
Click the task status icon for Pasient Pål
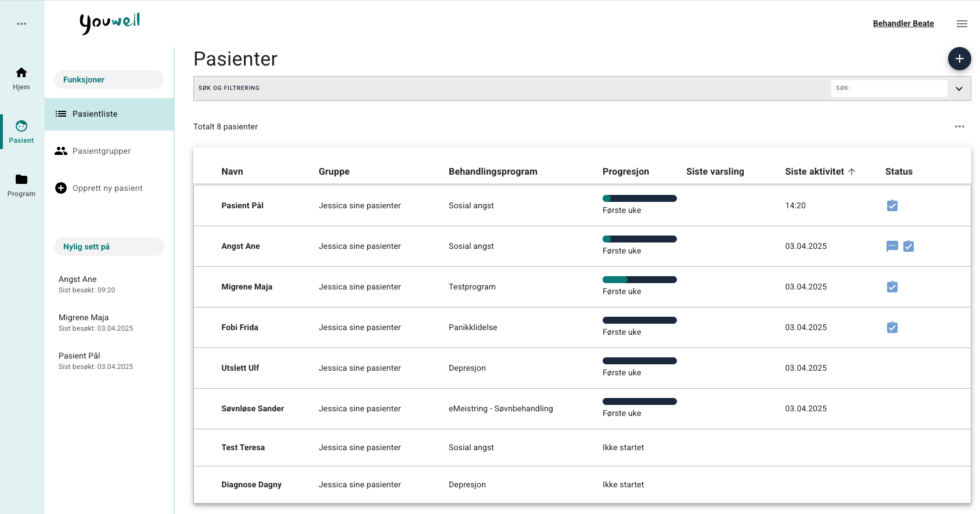[892, 205]
